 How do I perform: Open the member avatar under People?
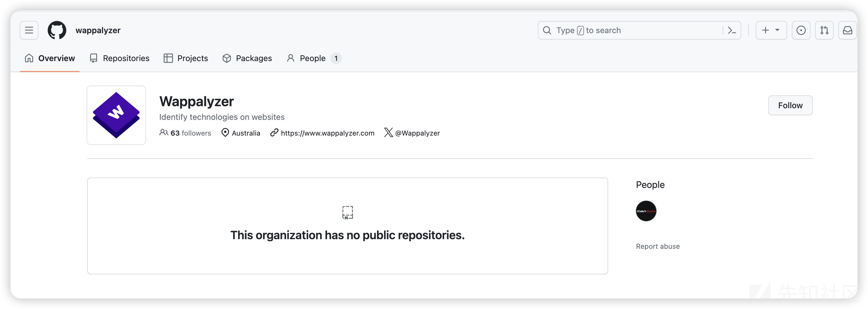tap(646, 211)
